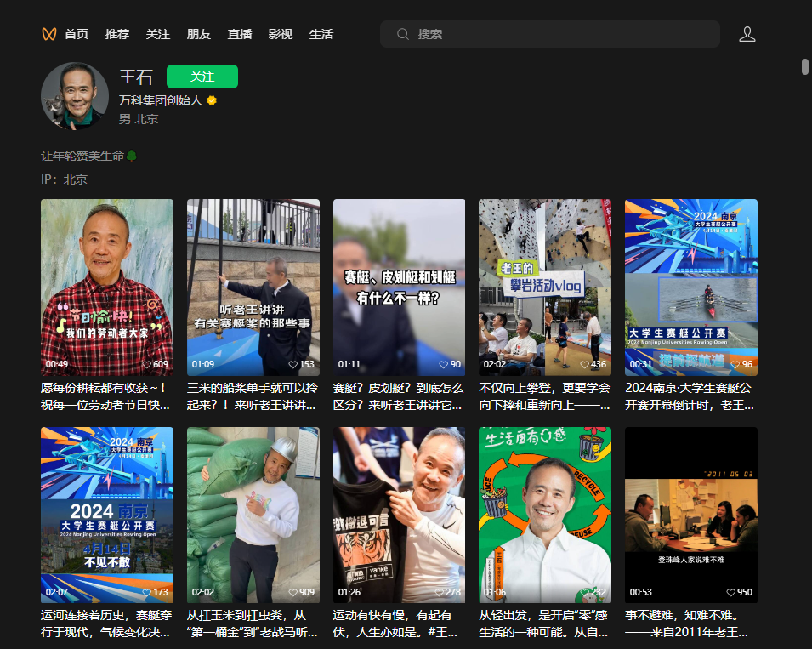Like the video with 278 hearts

pos(439,593)
